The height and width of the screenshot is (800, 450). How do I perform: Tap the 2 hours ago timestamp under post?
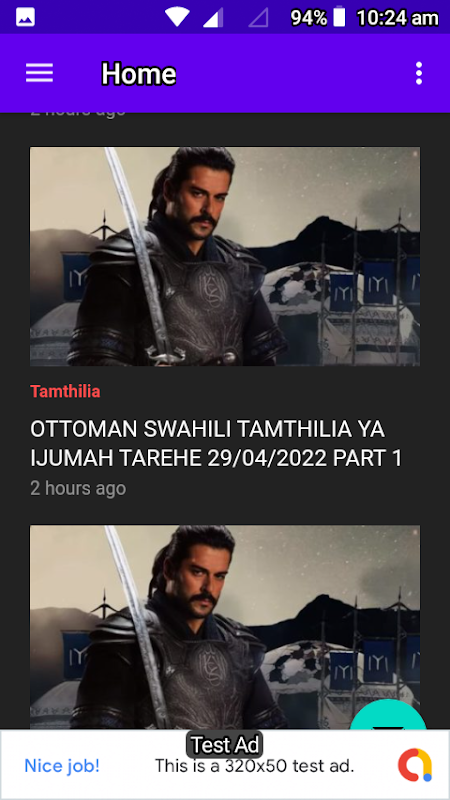[78, 488]
